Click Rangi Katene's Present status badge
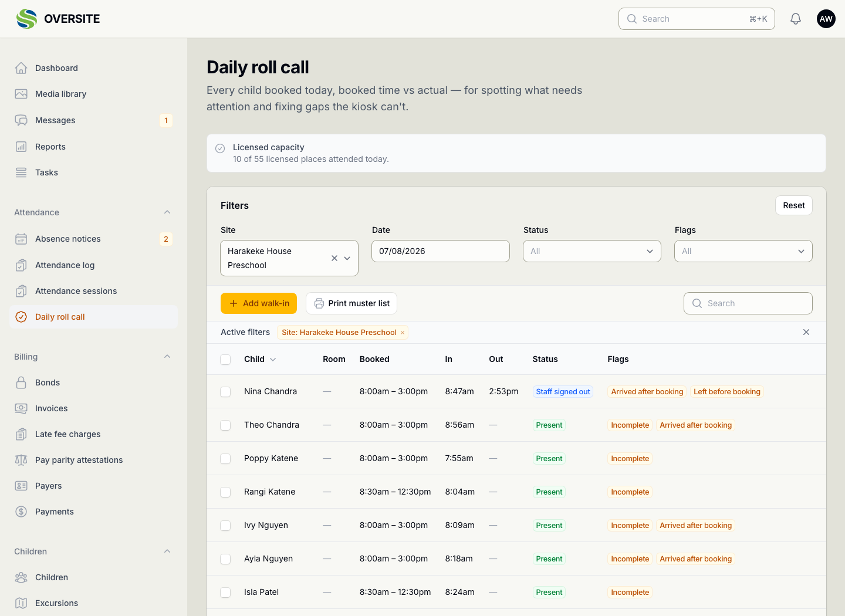Screen dimensions: 845x616 549,492
